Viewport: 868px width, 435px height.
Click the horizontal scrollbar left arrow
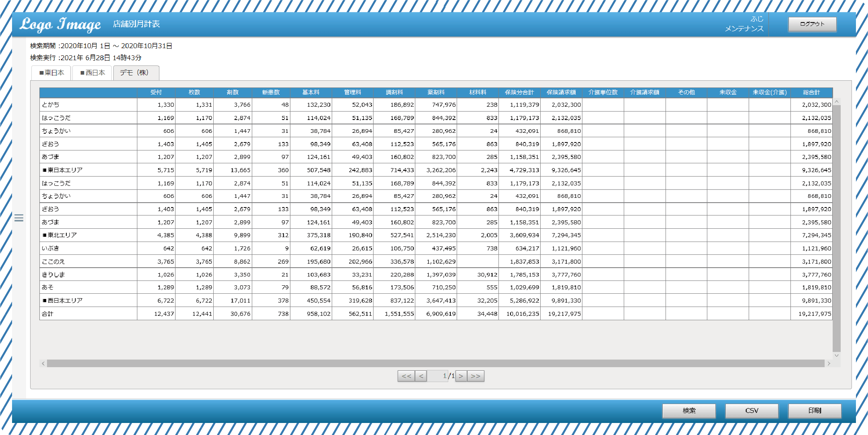point(43,363)
